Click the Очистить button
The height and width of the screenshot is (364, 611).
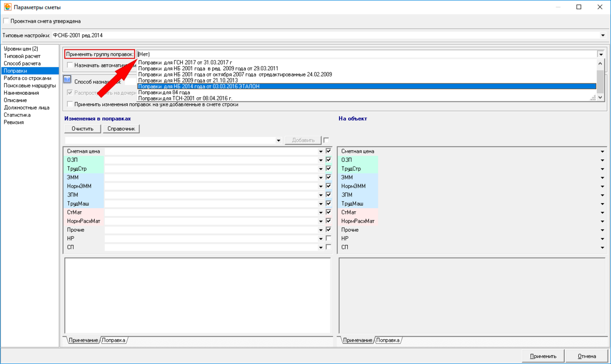click(x=82, y=129)
